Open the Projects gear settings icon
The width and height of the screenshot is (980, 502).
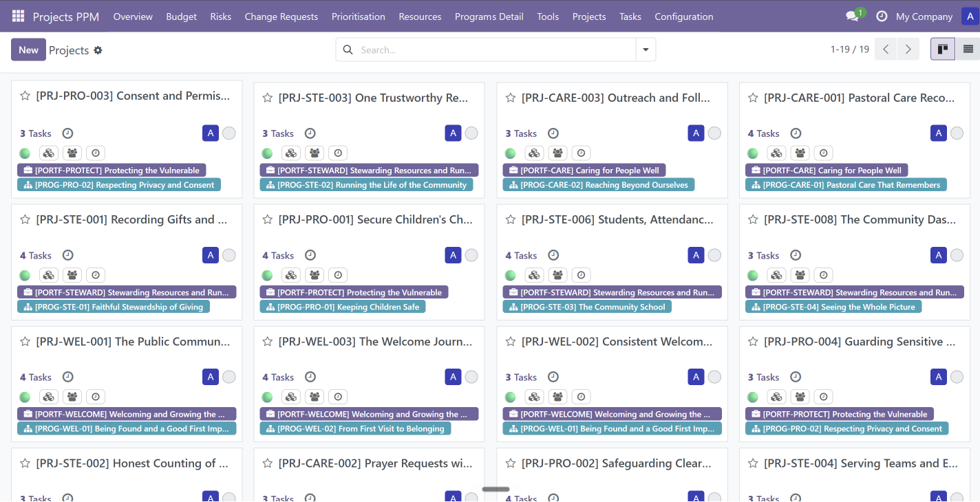(98, 50)
